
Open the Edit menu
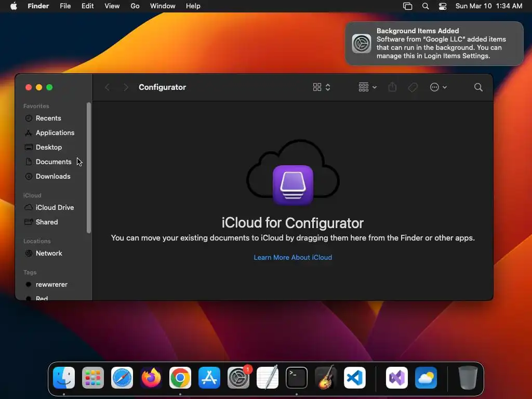pos(87,6)
